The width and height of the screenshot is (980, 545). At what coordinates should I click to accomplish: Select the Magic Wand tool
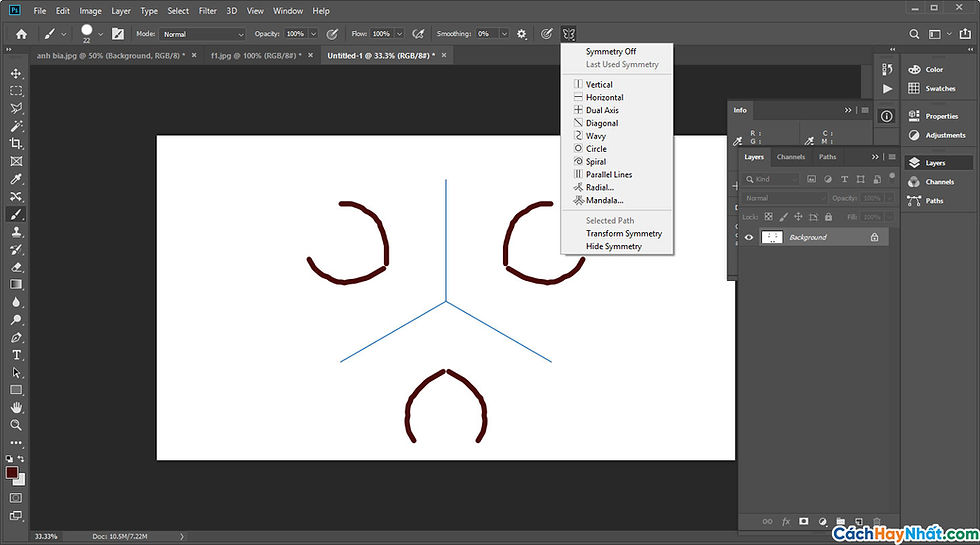[16, 126]
